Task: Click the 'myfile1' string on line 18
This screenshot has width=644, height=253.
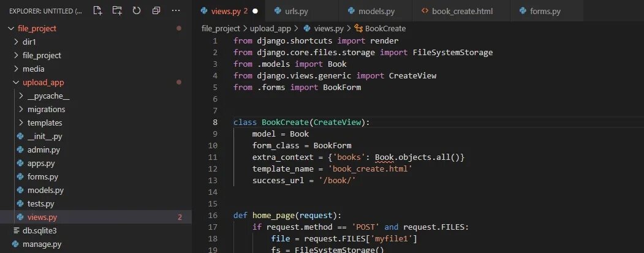Action: click(x=393, y=239)
